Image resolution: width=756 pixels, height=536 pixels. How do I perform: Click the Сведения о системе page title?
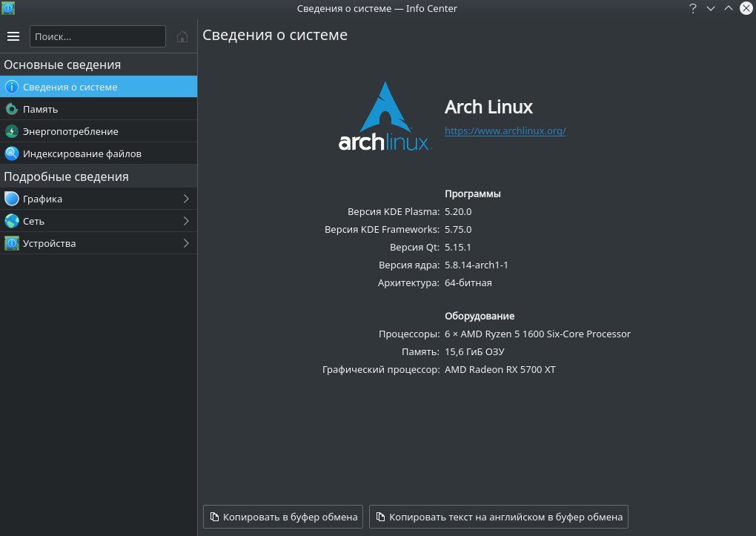(275, 36)
